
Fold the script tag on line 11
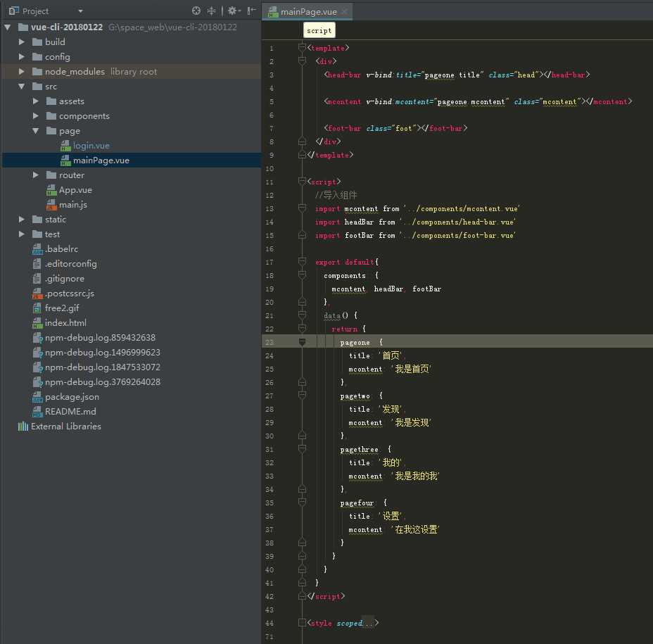[x=303, y=182]
